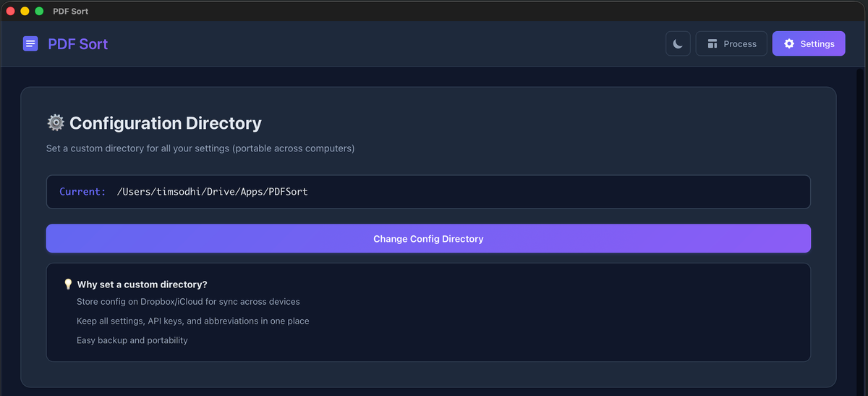Viewport: 868px width, 396px height.
Task: Click the "Why set a custom directory?" heading
Action: point(142,285)
